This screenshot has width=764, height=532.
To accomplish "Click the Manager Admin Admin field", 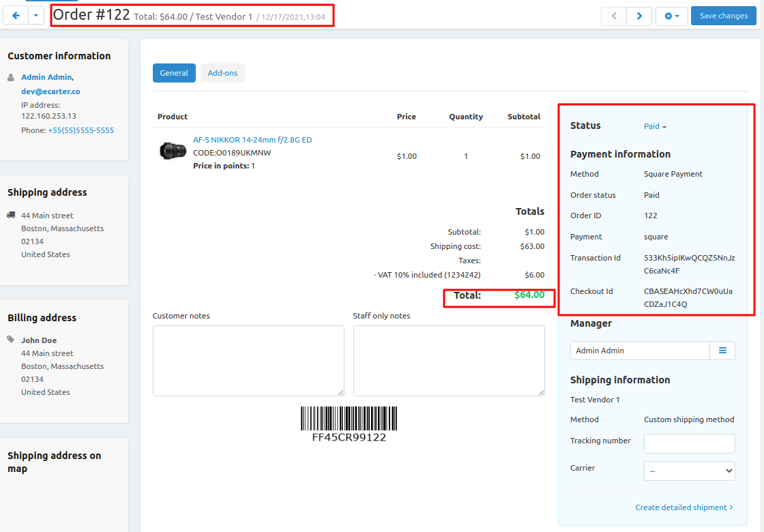I will (x=640, y=351).
